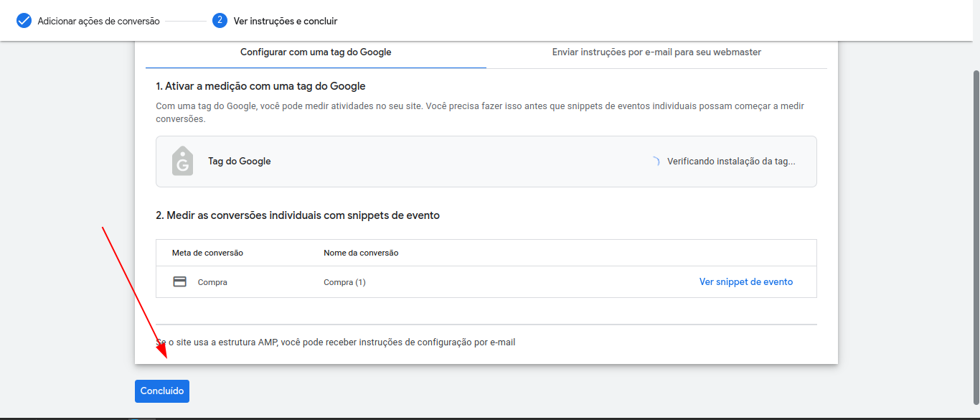Click the loading spinner beside Verificando instalação
Screen dimensions: 980x420
(x=654, y=162)
